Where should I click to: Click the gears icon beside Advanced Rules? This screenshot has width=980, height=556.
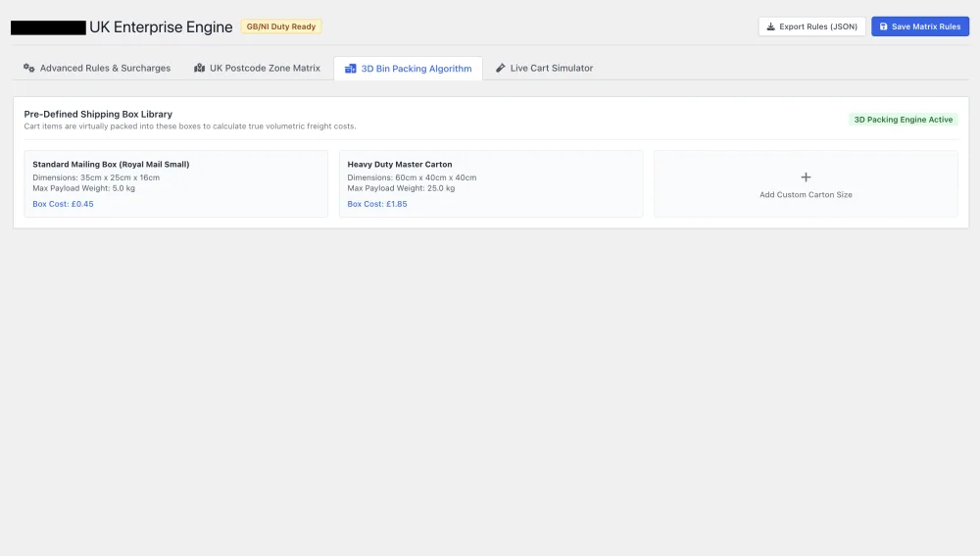28,68
